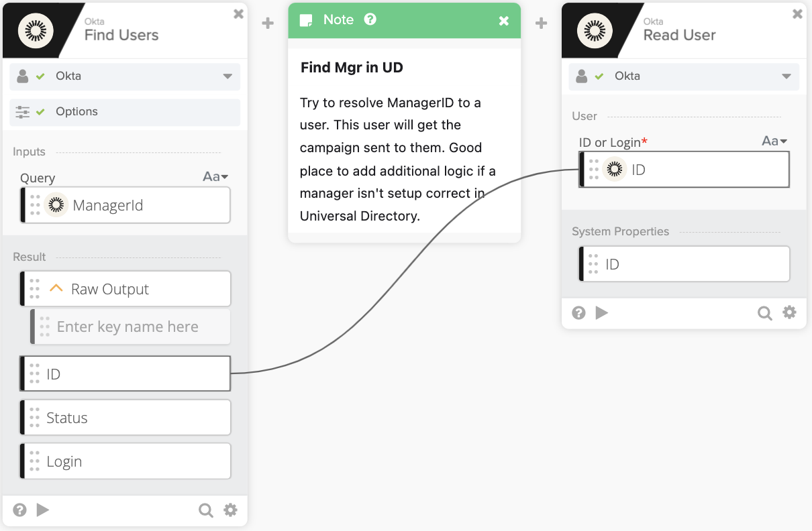Open help for Read User card

(578, 312)
